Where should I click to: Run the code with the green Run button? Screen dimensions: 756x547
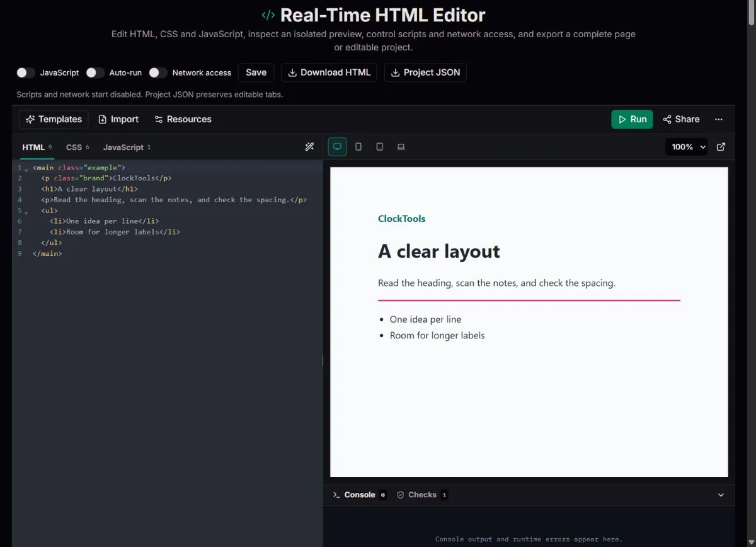pos(632,119)
